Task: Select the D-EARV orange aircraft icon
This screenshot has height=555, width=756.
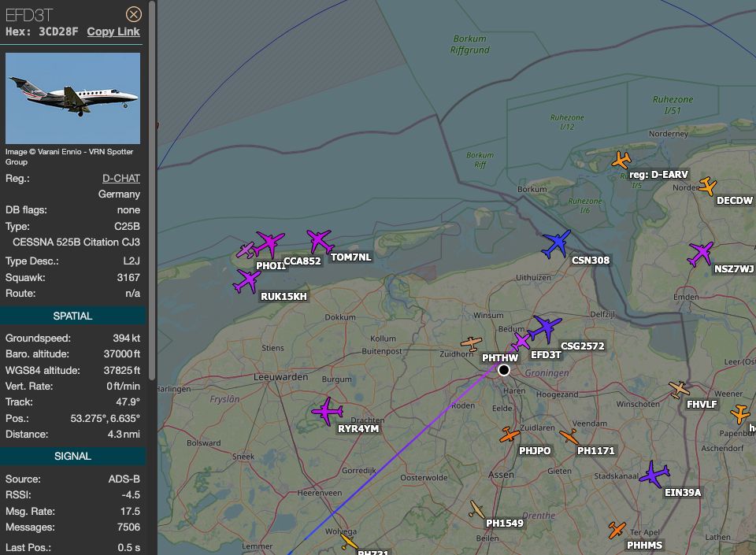Action: pos(621,160)
